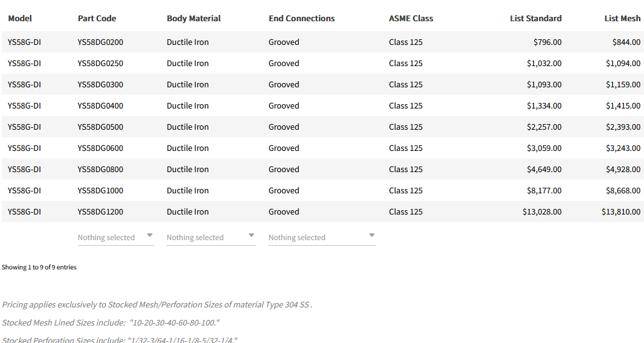Sort by List Standard column header
This screenshot has height=343, width=644.
coord(535,19)
